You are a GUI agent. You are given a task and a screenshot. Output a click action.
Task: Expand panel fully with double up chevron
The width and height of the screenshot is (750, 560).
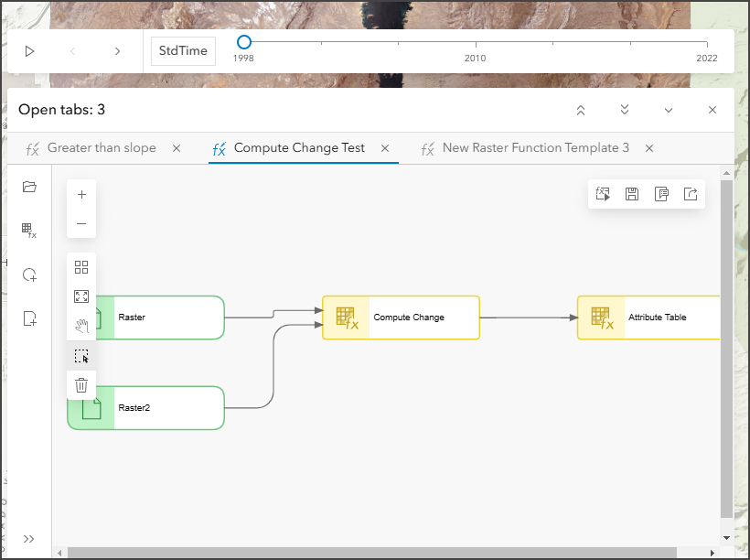[x=580, y=109]
